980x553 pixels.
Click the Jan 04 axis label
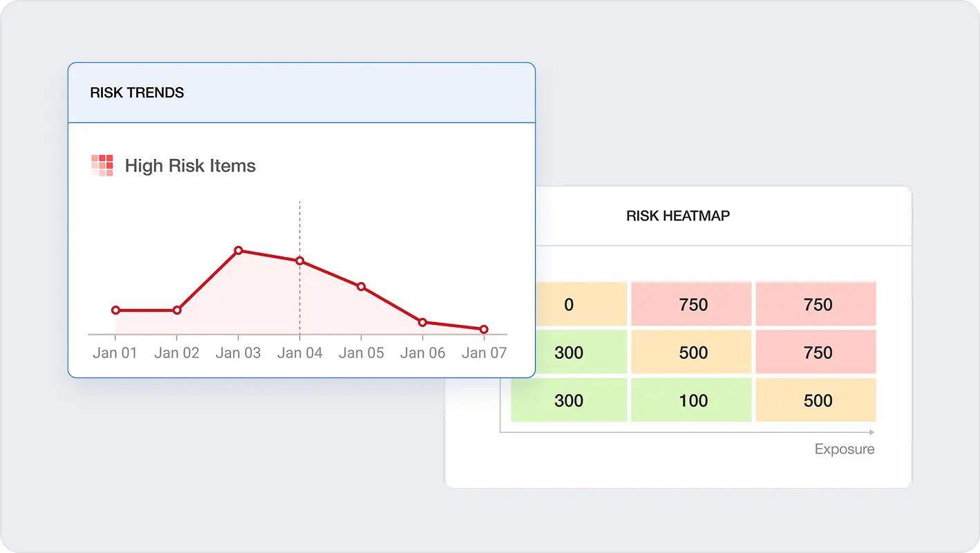(x=300, y=353)
